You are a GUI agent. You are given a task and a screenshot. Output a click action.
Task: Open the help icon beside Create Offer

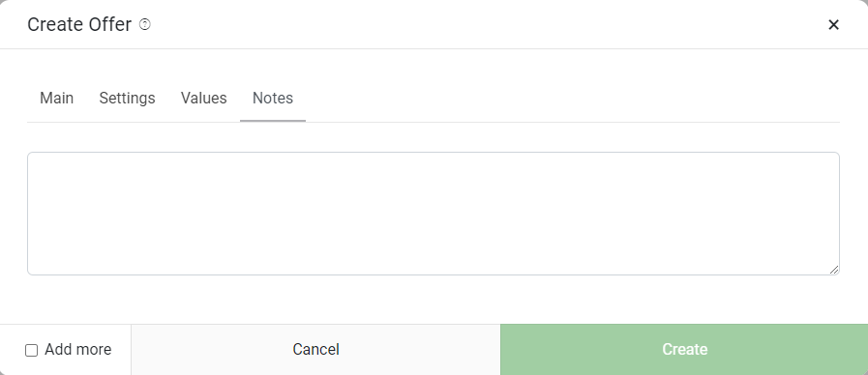click(x=144, y=24)
